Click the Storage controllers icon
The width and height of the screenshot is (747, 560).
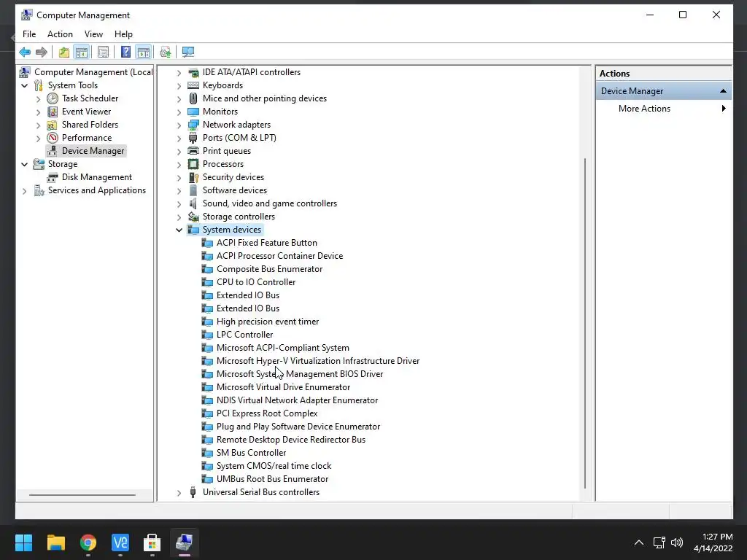pos(193,217)
